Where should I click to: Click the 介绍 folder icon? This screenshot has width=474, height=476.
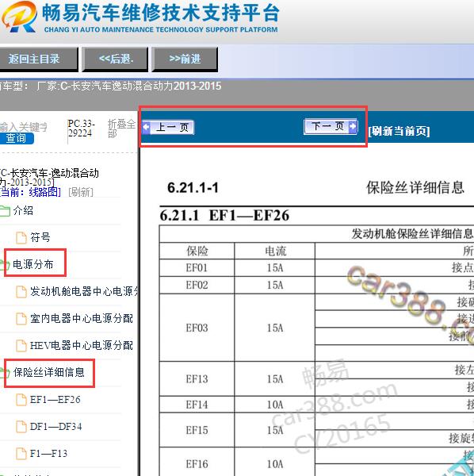(5, 211)
